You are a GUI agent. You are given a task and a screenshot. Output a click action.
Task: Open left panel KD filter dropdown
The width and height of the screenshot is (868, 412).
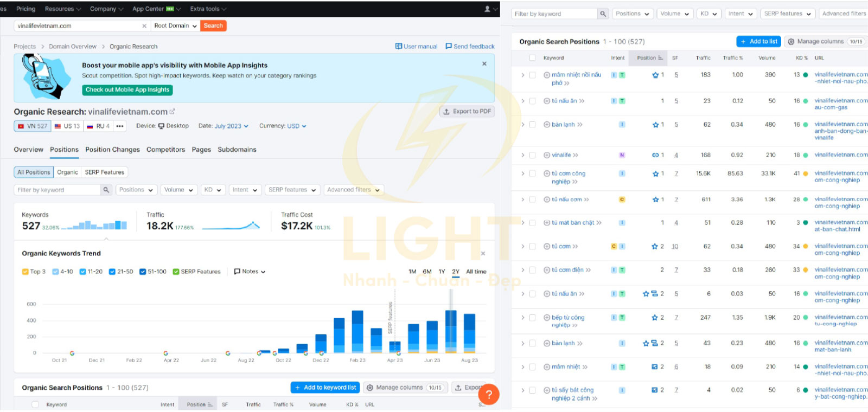[x=213, y=190]
